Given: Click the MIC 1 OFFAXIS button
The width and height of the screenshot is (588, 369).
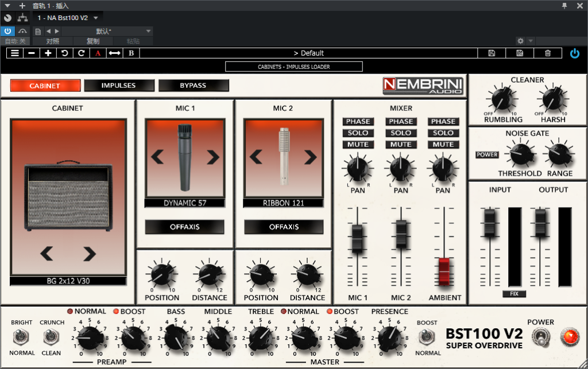Looking at the screenshot, I should point(184,227).
